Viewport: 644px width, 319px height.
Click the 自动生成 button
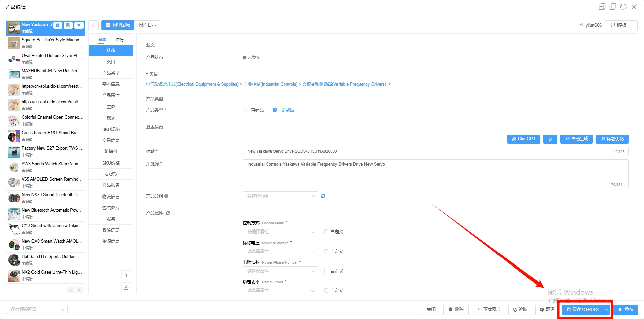(x=576, y=139)
